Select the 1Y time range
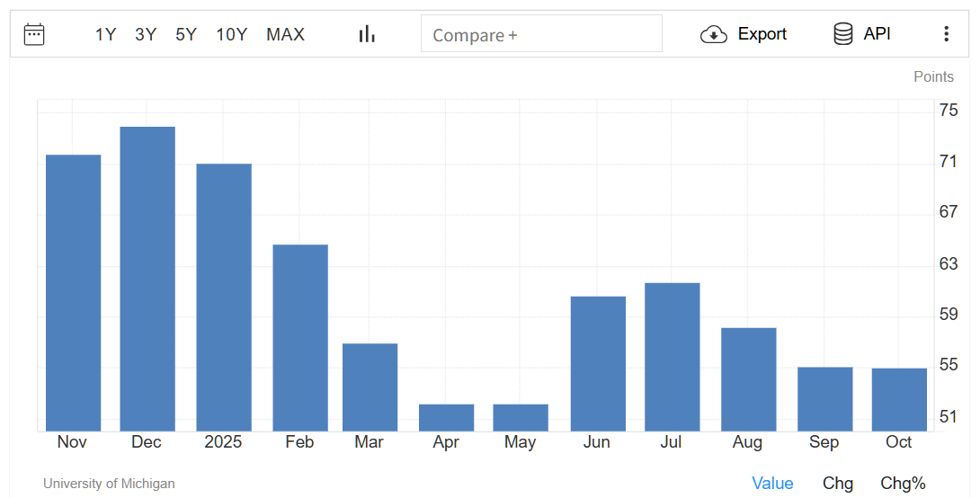Viewport: 980px width, 498px height. click(106, 34)
